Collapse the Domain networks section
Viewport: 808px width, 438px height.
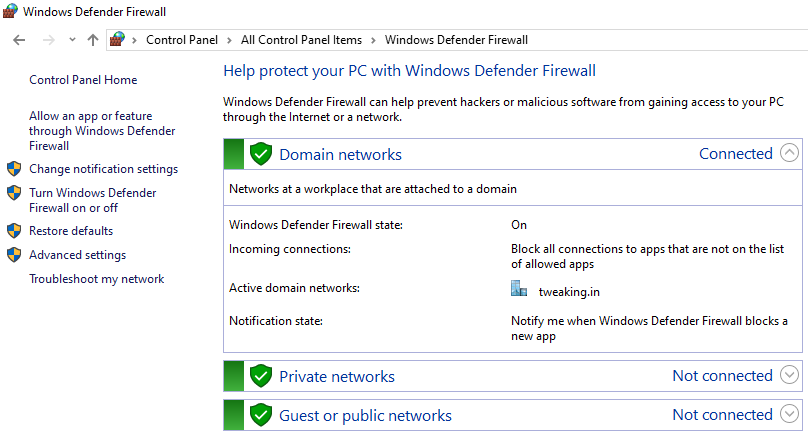[x=789, y=154]
